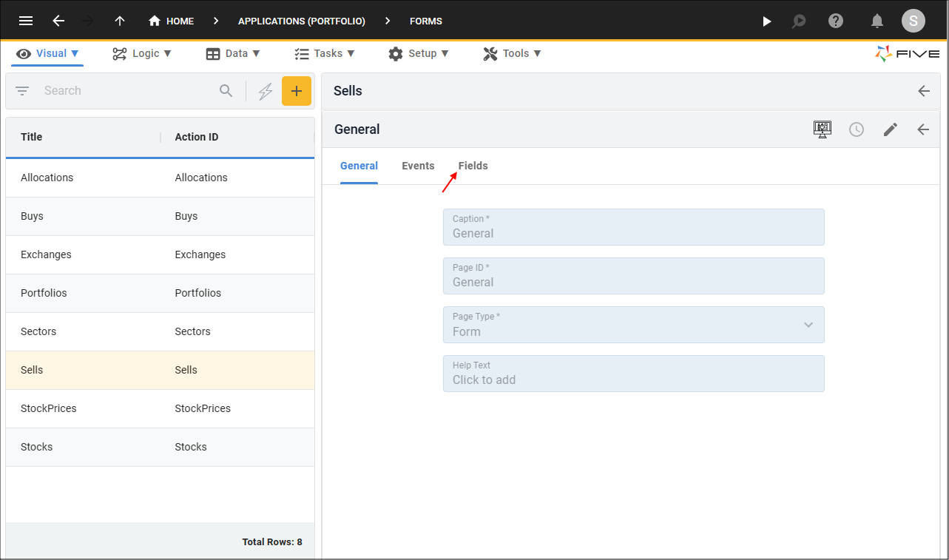
Task: Open the hamburger main menu
Action: coord(26,21)
